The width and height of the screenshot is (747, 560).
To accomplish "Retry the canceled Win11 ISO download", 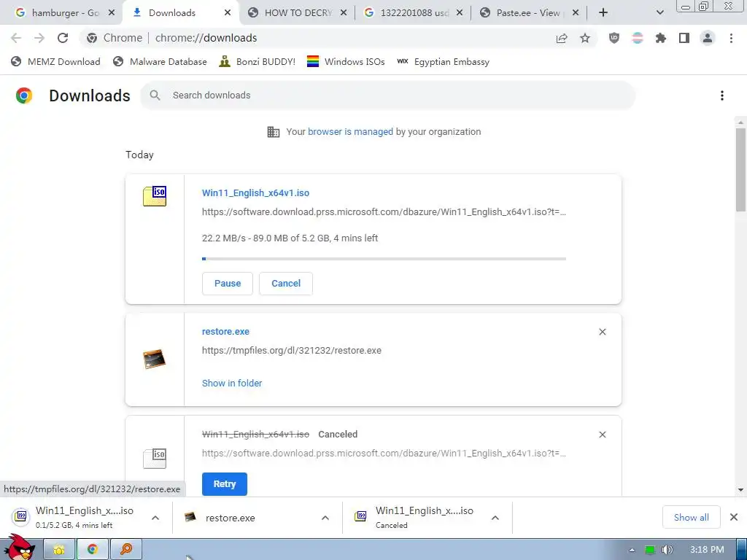I will coord(225,484).
